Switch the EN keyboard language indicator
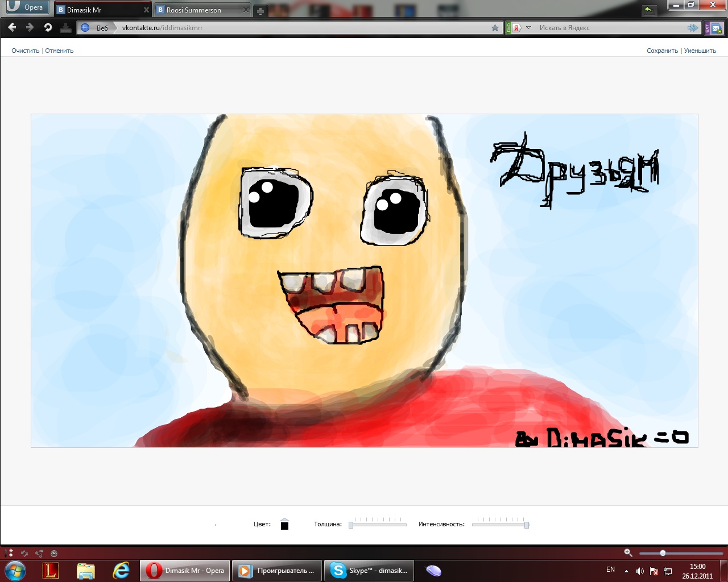728x582 pixels. point(610,569)
